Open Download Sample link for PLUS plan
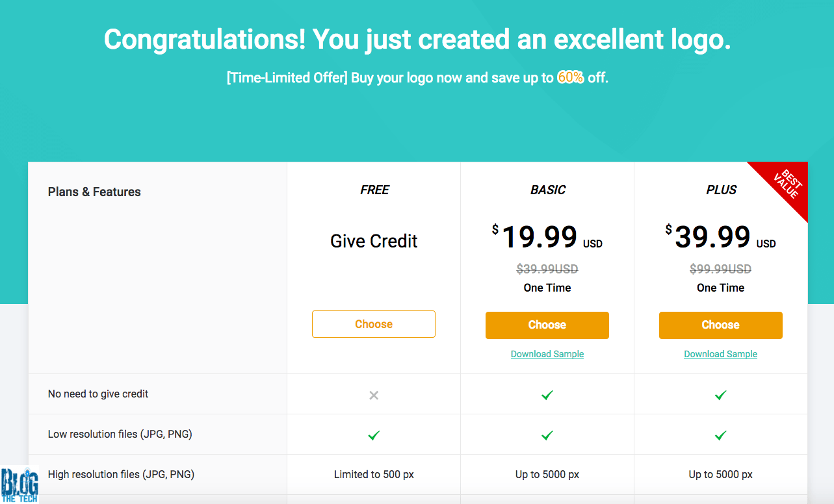The height and width of the screenshot is (504, 834). tap(720, 354)
